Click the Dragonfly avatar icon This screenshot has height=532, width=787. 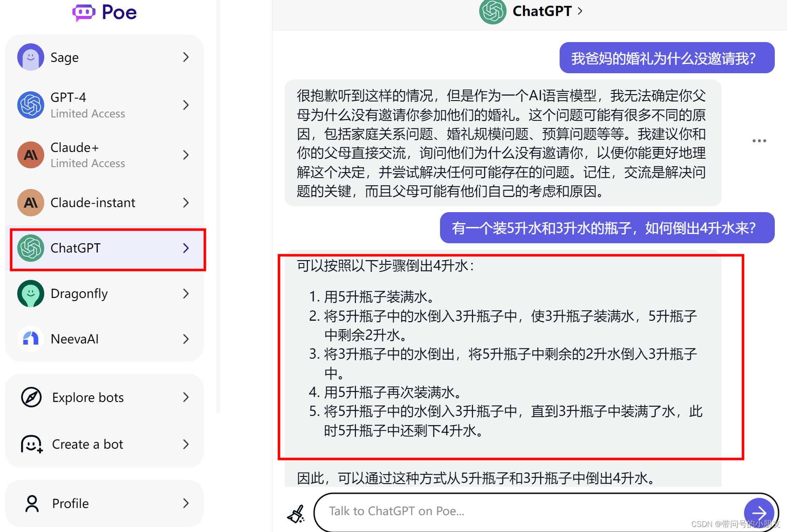click(31, 293)
